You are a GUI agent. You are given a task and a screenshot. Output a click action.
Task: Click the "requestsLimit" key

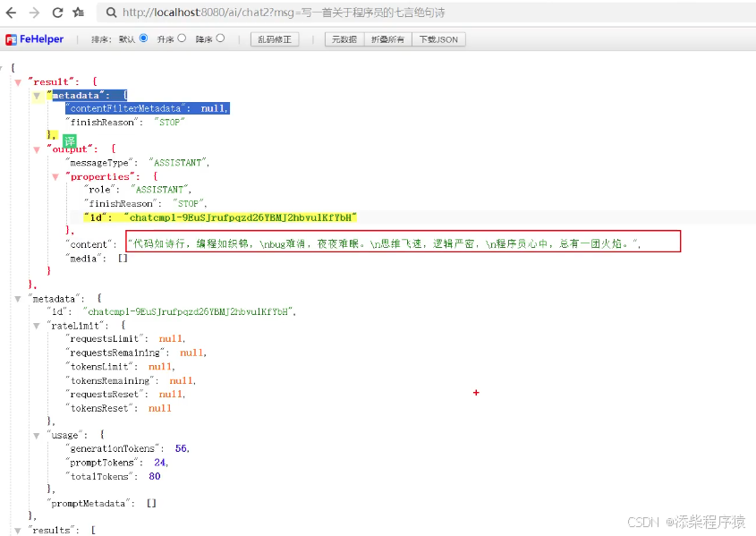[x=105, y=339]
